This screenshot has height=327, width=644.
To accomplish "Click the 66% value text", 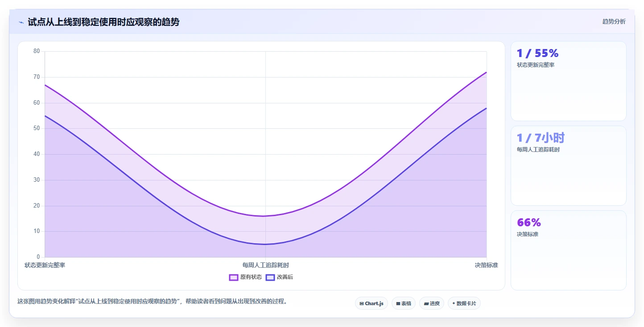I will pos(529,222).
